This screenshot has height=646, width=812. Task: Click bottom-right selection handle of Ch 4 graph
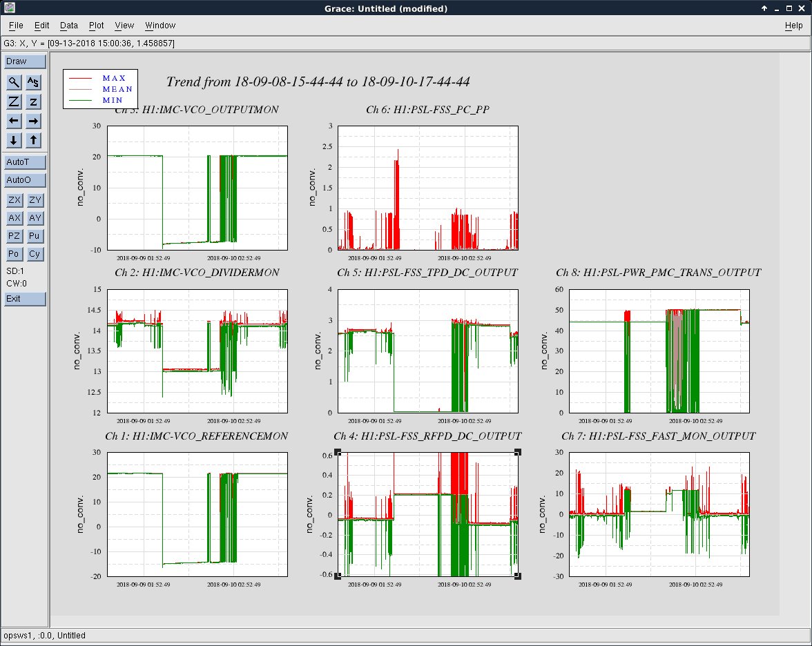(x=518, y=576)
